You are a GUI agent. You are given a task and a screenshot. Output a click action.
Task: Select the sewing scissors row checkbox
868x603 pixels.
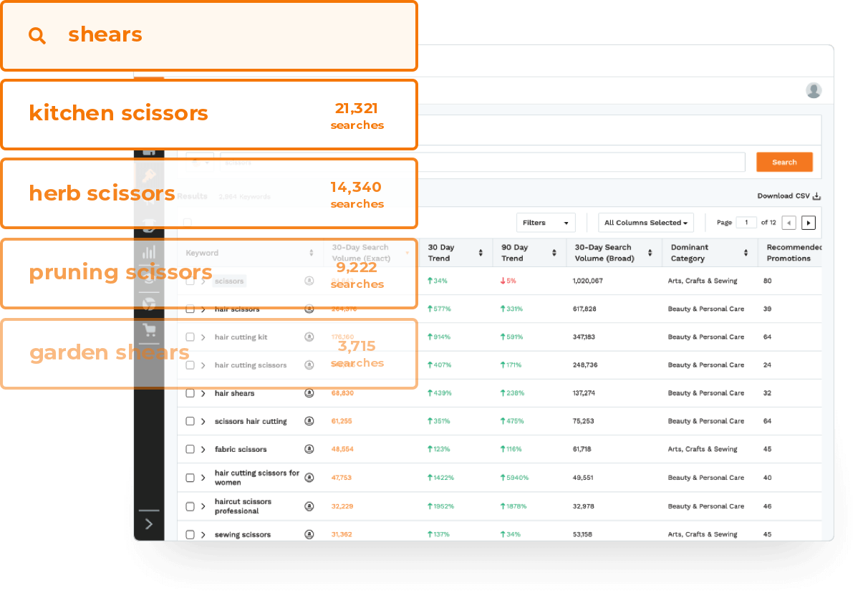190,534
